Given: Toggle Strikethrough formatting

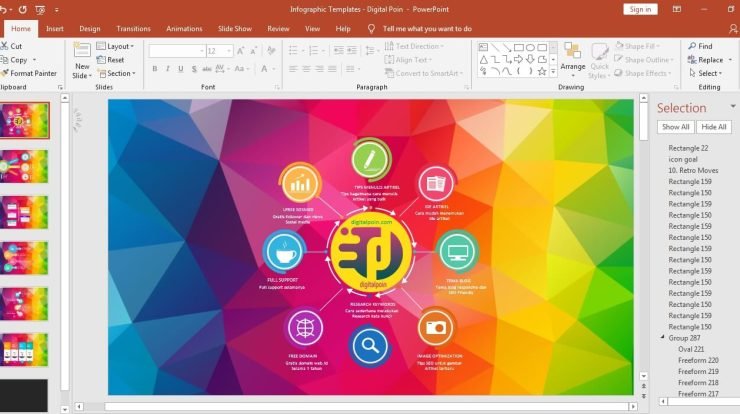Looking at the screenshot, I should (207, 69).
